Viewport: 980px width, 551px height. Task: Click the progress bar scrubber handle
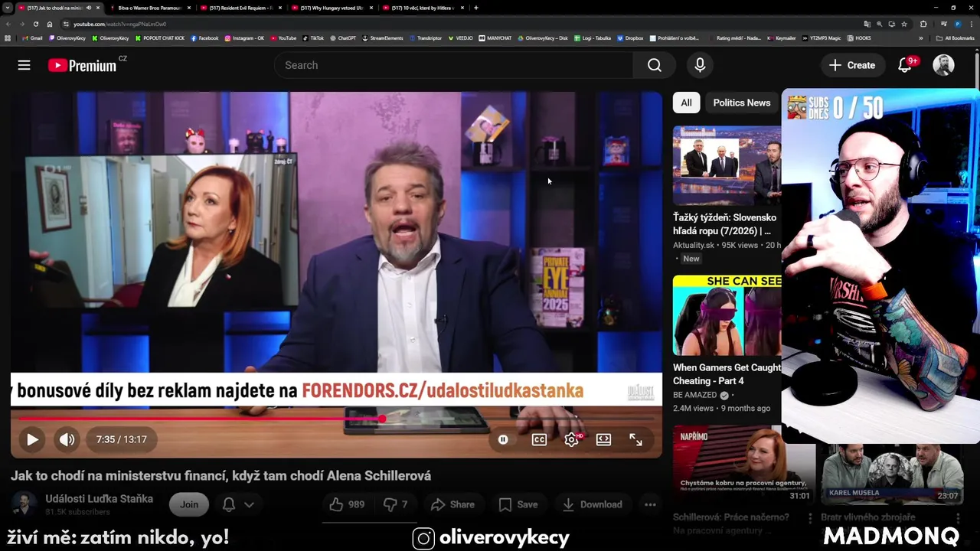(381, 419)
